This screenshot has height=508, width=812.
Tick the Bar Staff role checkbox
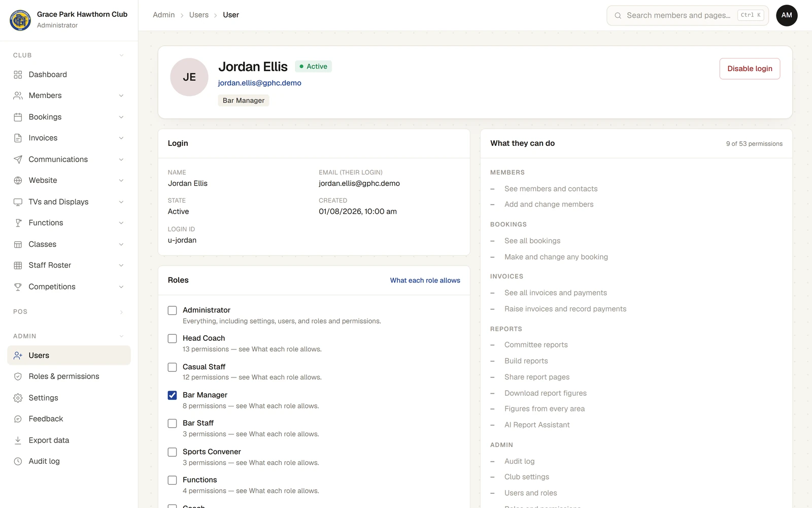173,423
